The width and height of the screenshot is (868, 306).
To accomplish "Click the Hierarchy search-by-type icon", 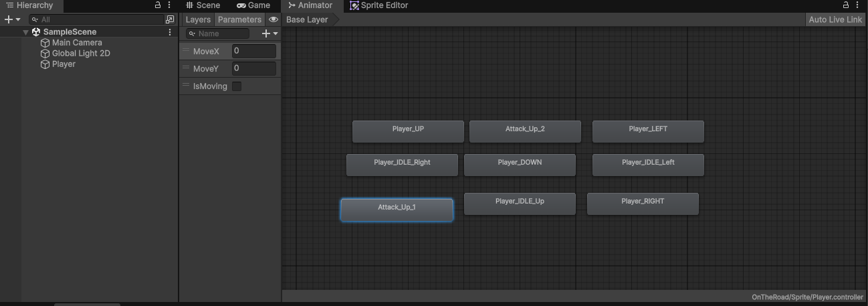I will [170, 19].
